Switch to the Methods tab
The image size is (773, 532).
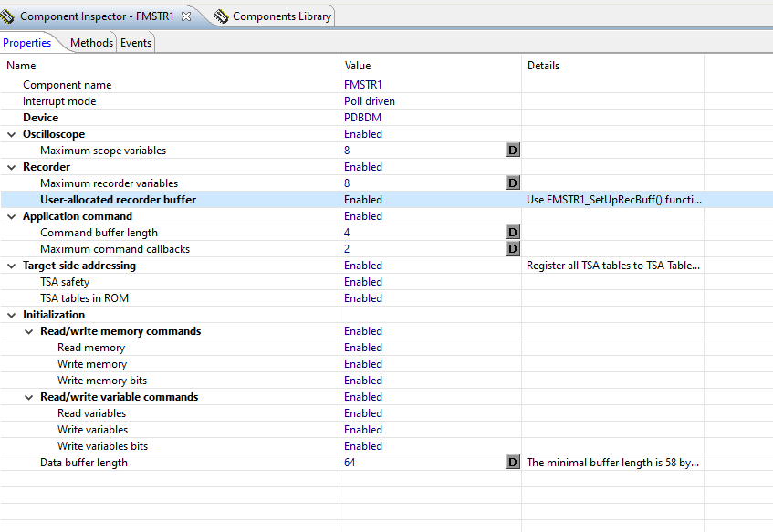pyautogui.click(x=91, y=43)
